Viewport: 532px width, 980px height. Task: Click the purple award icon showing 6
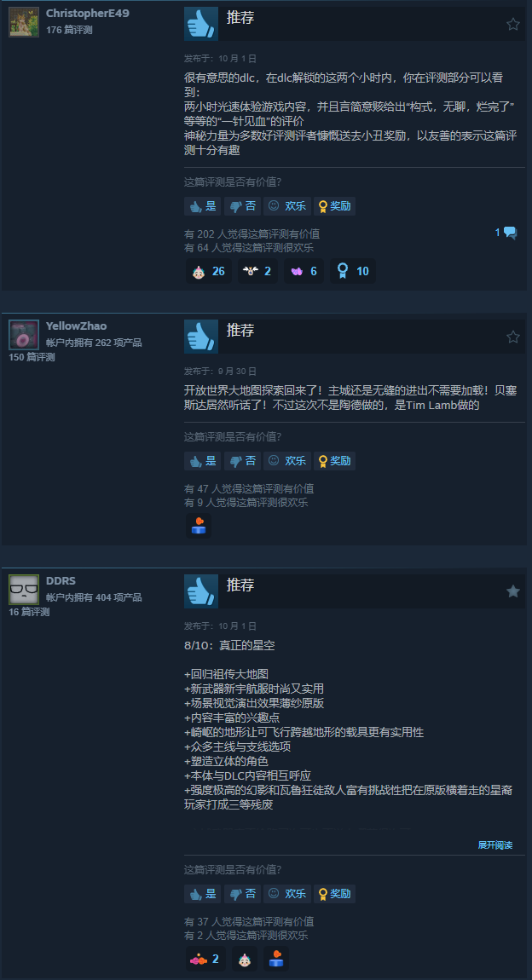coord(304,271)
